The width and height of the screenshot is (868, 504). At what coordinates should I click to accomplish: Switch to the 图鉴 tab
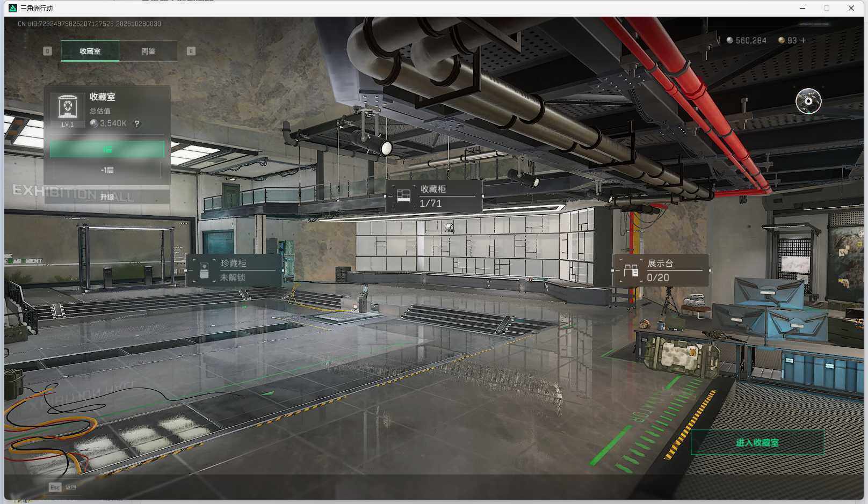[148, 51]
